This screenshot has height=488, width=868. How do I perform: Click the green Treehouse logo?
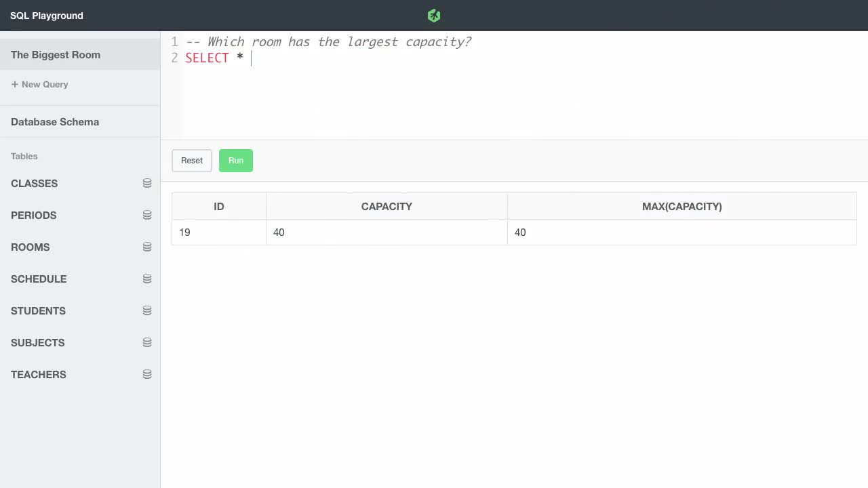tap(433, 15)
